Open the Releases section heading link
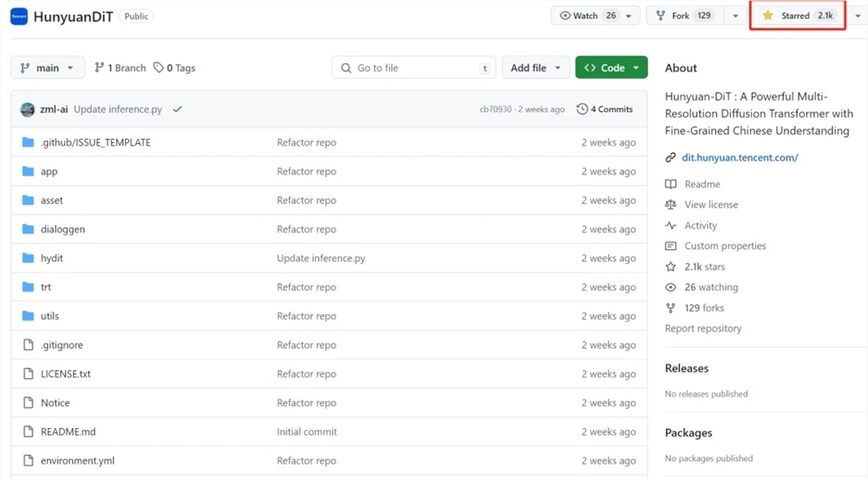 [687, 368]
